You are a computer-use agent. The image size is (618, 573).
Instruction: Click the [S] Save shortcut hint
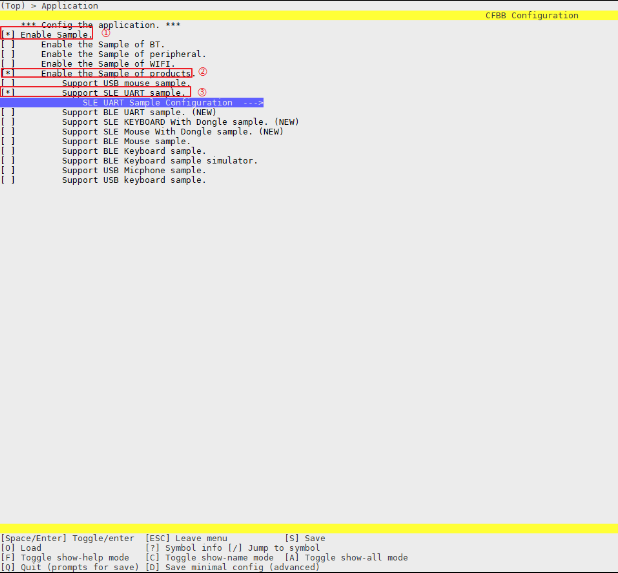305,538
